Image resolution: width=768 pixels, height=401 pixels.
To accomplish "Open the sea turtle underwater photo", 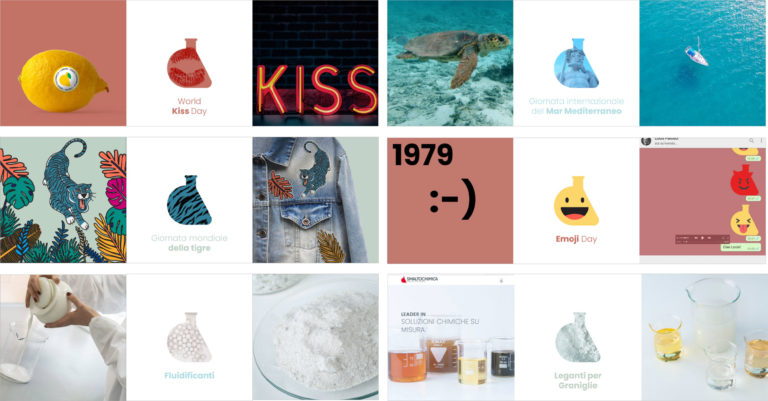I will 450,63.
